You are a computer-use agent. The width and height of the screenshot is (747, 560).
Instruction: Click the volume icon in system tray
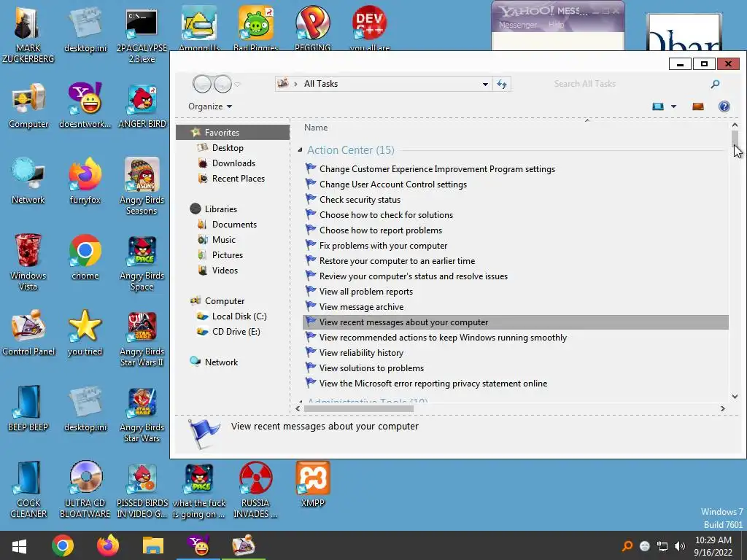tap(680, 545)
